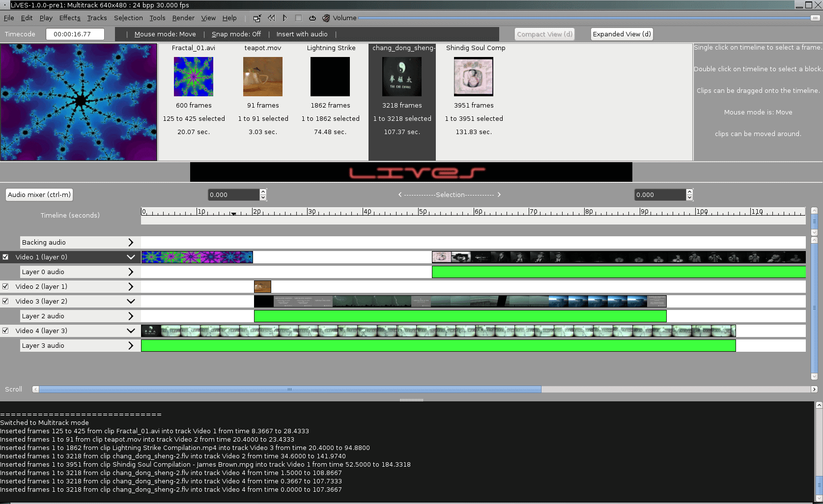Screen dimensions: 823x504
Task: Collapse the Video 3 (layer 2) track
Action: click(131, 301)
